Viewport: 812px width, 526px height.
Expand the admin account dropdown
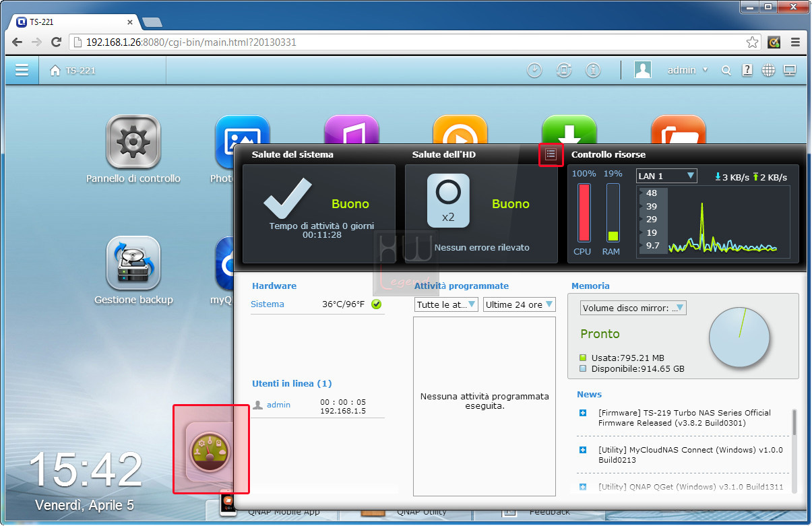687,70
